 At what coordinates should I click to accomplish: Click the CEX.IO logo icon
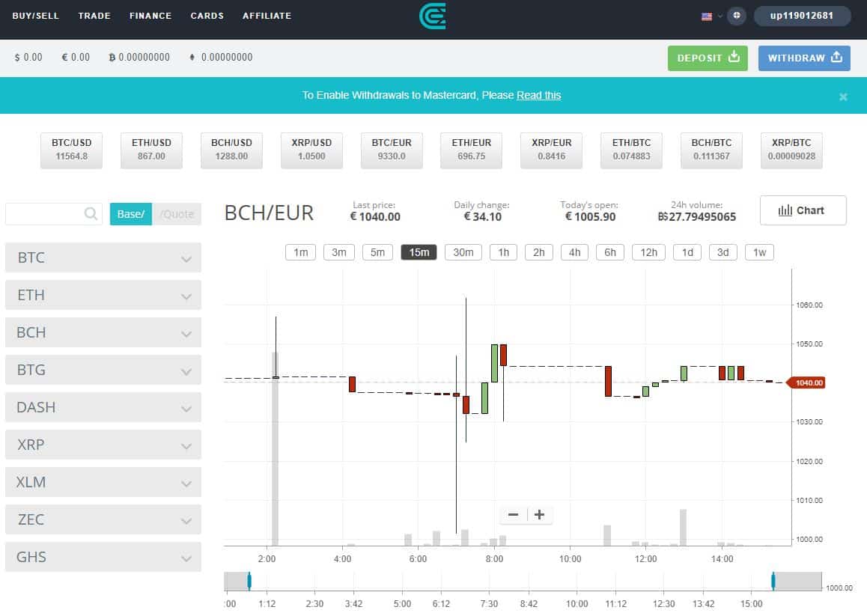coord(433,16)
